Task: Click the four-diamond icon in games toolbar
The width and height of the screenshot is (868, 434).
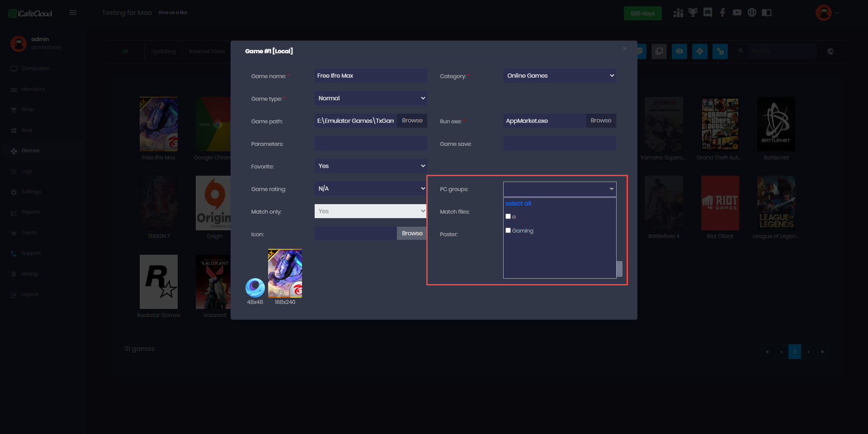Action: click(x=700, y=51)
